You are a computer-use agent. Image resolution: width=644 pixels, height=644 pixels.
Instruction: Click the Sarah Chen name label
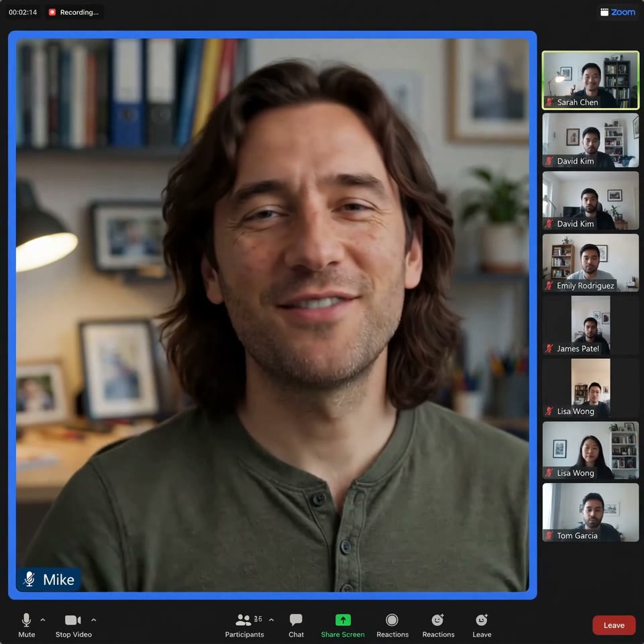coord(578,102)
